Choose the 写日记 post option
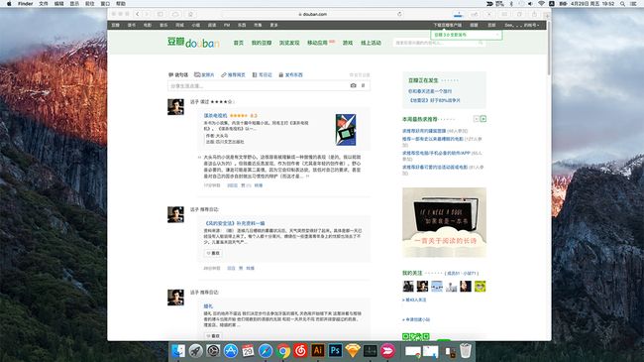 262,74
